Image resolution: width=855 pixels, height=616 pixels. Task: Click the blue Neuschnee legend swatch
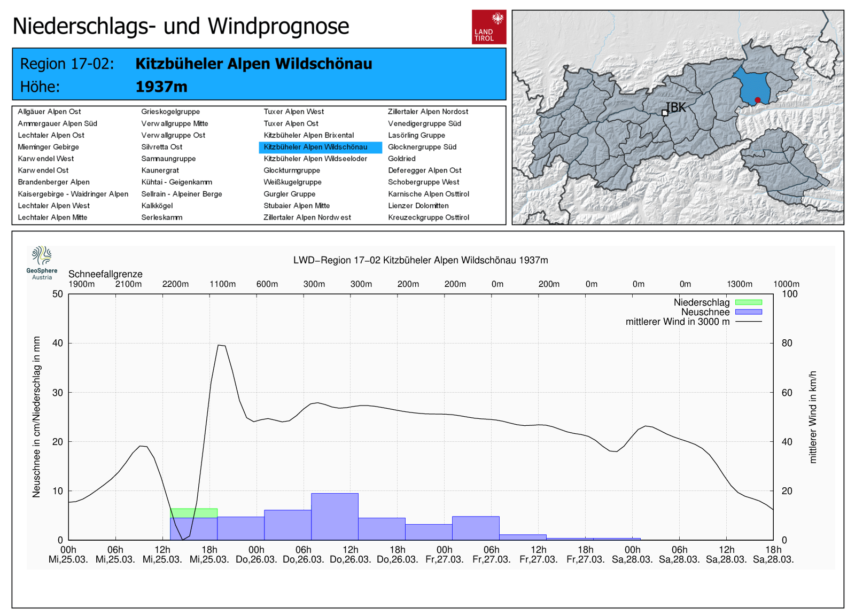click(748, 312)
